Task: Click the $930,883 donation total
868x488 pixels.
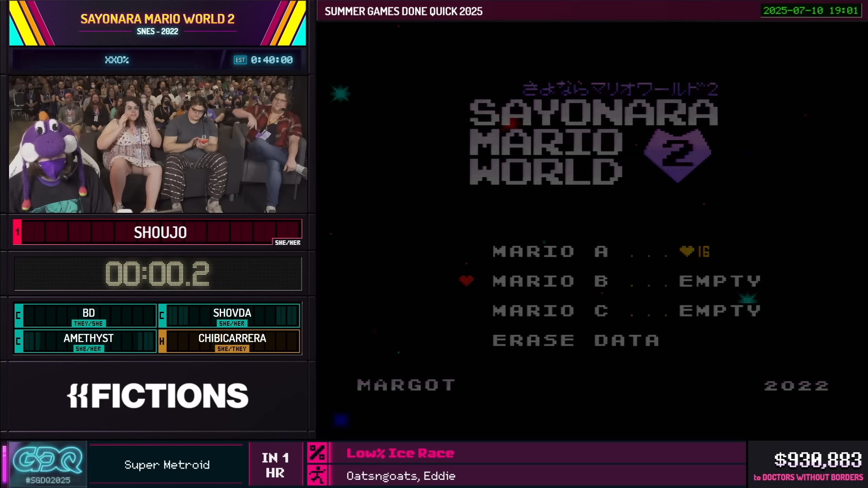Action: click(x=818, y=460)
